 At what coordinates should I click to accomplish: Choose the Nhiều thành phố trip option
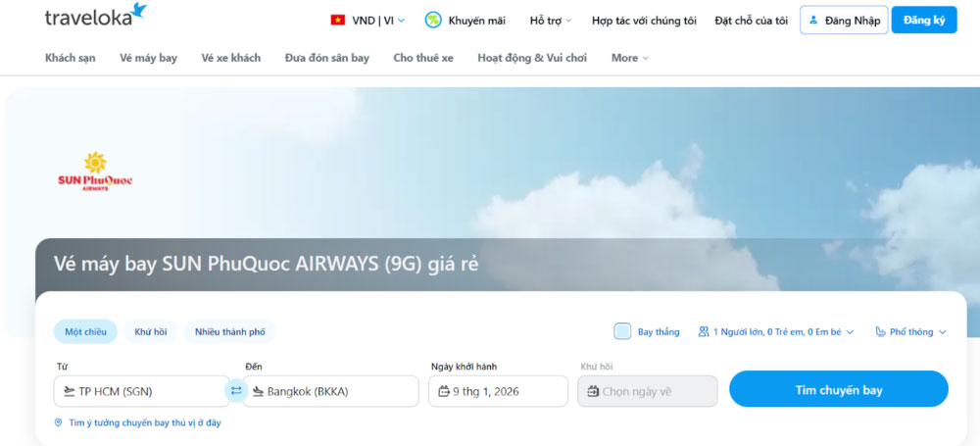point(229,332)
